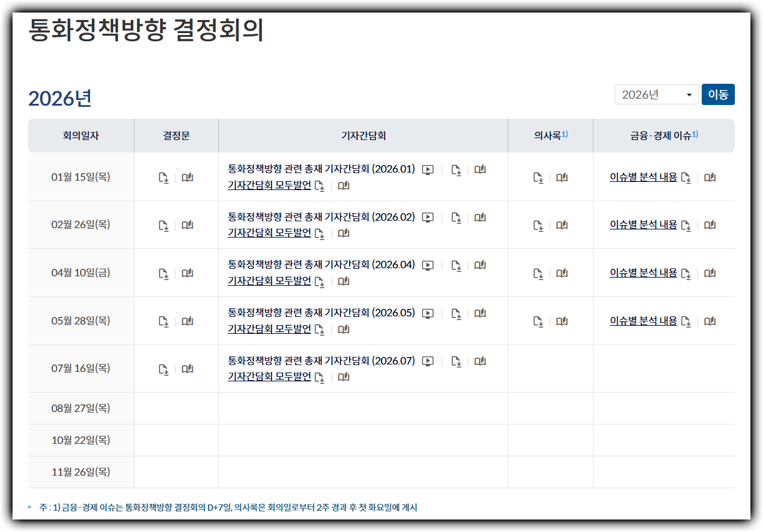Open the 2026년 year dropdown
Screen dimensions: 763x532
[657, 94]
